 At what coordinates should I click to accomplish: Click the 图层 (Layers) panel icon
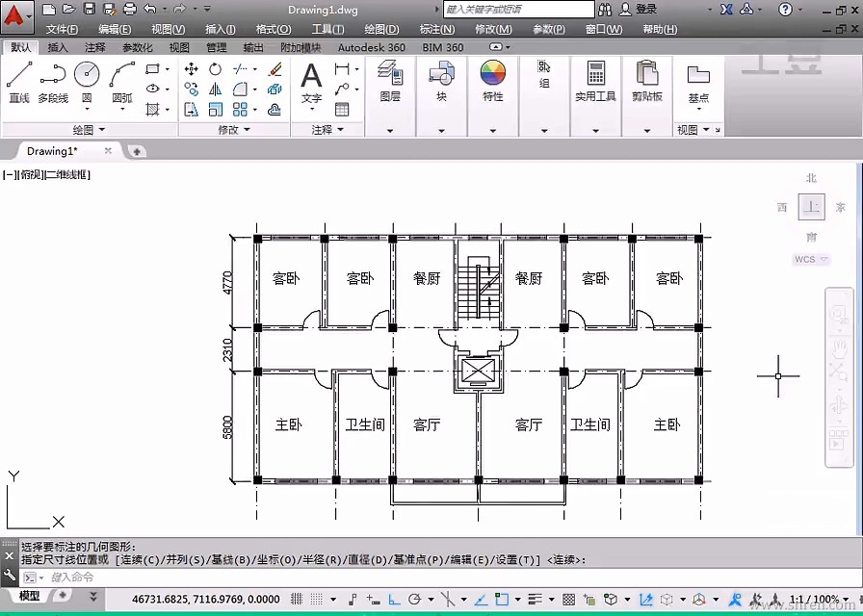[390, 75]
